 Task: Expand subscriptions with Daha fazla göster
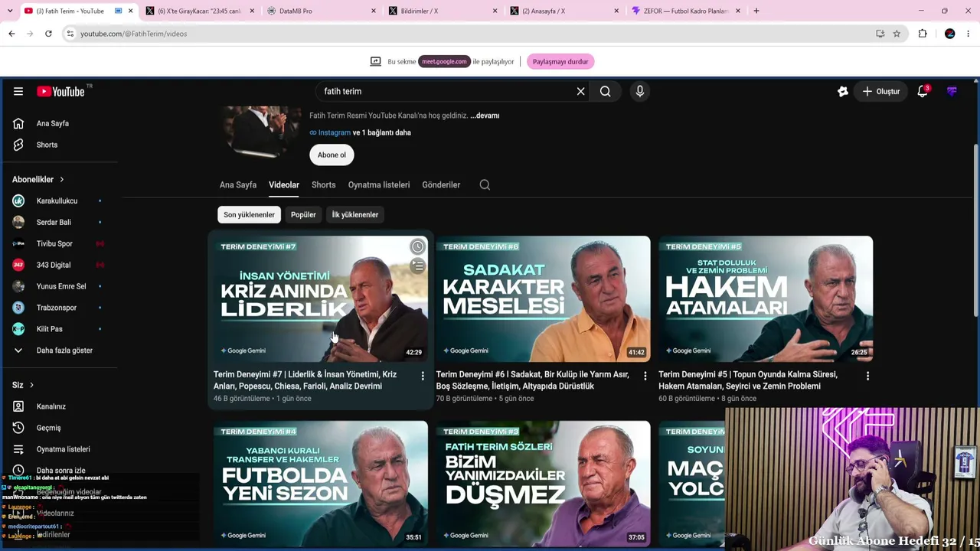click(x=64, y=350)
